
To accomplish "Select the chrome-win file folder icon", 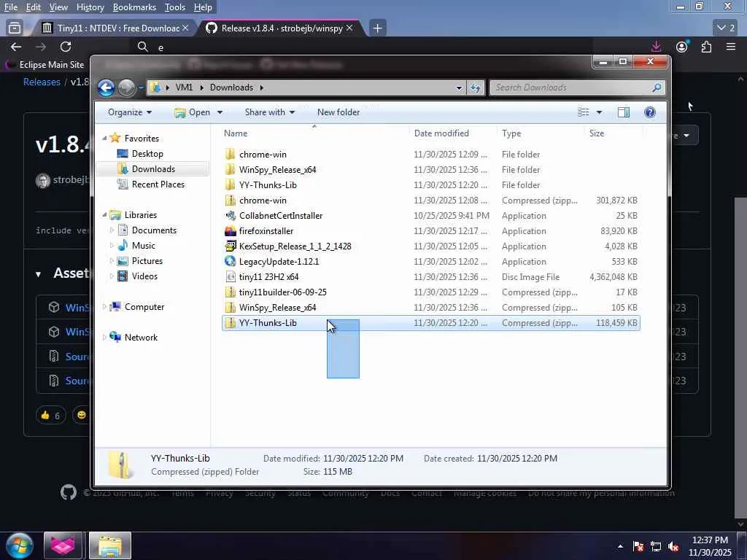I will [x=230, y=155].
